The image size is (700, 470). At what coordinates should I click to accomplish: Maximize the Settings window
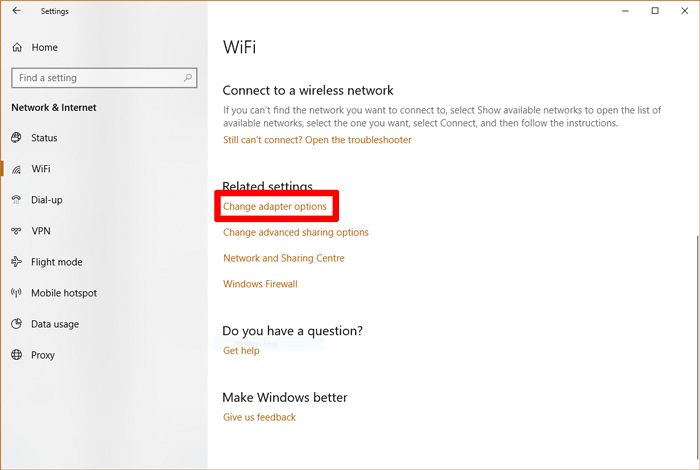tap(655, 11)
